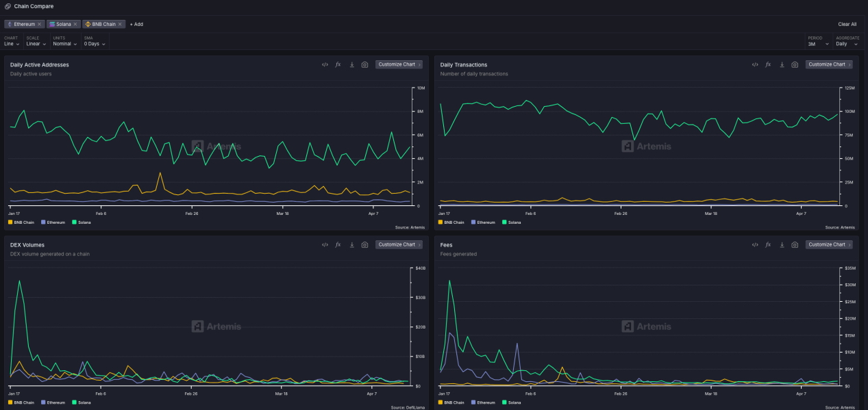Open Customize Chart for Fees
This screenshot has width=868, height=410.
pos(829,244)
